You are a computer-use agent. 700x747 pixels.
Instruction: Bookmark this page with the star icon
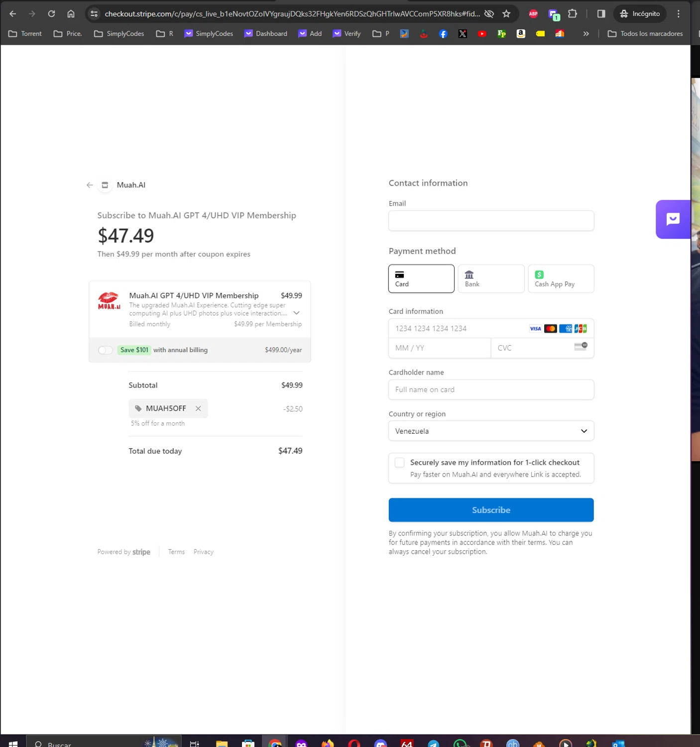(x=506, y=14)
